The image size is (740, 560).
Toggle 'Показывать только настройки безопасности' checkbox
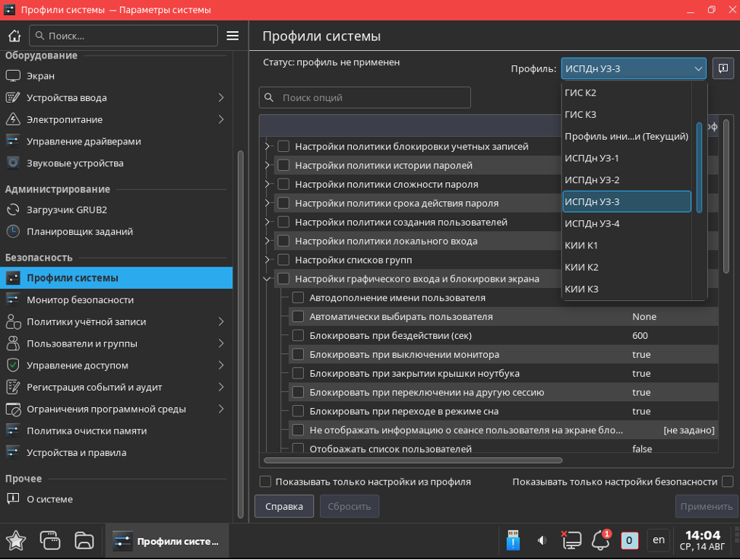(727, 482)
